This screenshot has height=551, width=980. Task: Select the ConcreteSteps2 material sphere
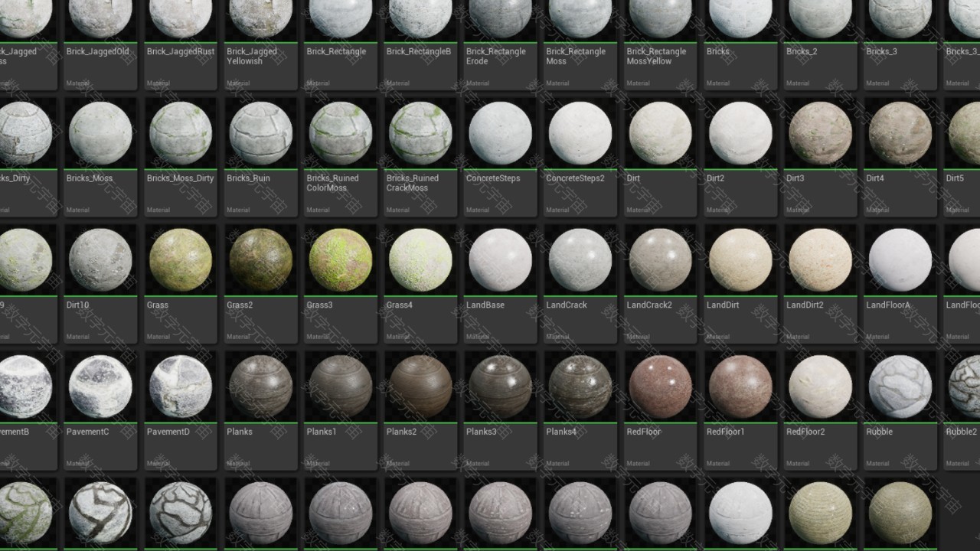pyautogui.click(x=580, y=132)
